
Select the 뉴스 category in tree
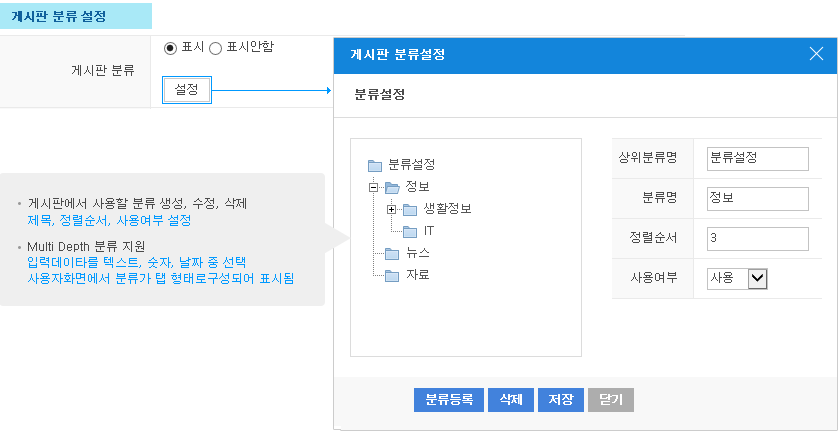[417, 253]
